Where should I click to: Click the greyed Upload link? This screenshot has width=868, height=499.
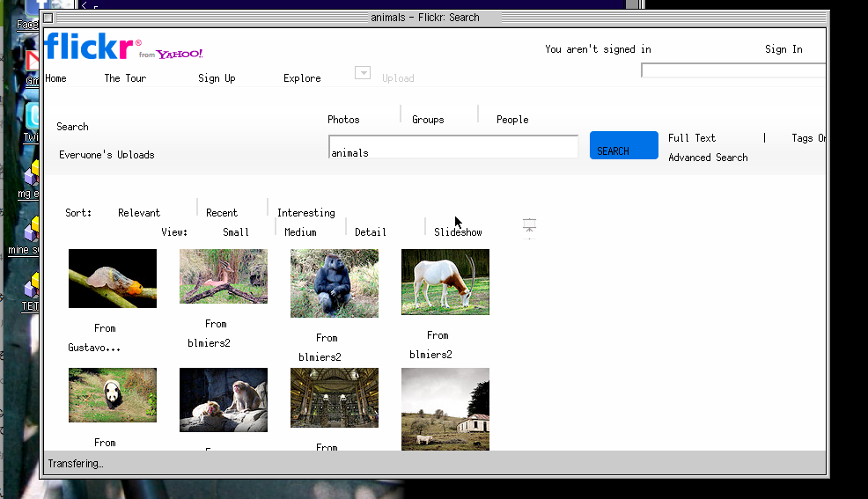pyautogui.click(x=397, y=78)
